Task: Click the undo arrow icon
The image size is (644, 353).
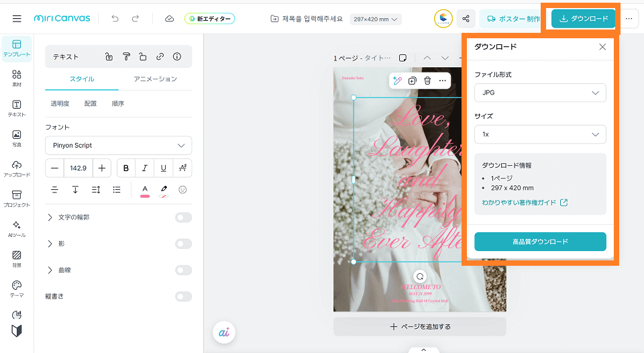Action: [115, 19]
